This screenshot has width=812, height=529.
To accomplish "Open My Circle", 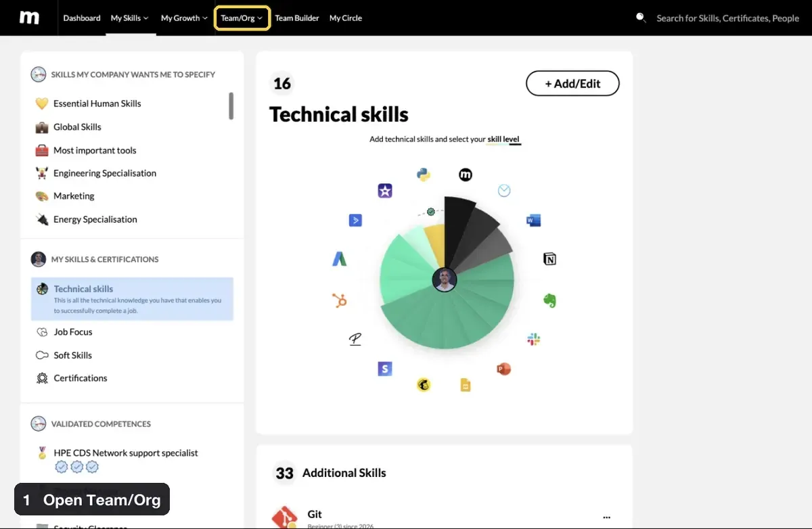I will tap(346, 18).
